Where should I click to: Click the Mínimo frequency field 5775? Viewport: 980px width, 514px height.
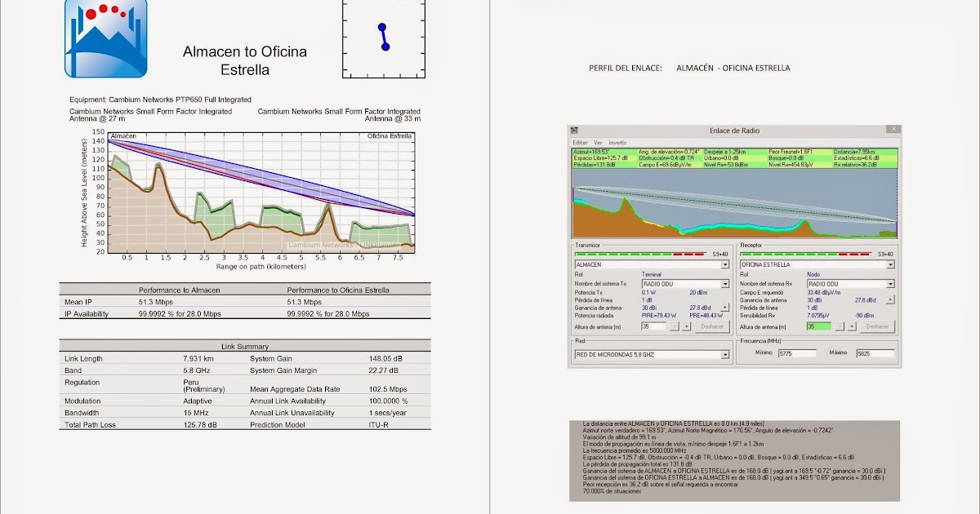(x=795, y=354)
